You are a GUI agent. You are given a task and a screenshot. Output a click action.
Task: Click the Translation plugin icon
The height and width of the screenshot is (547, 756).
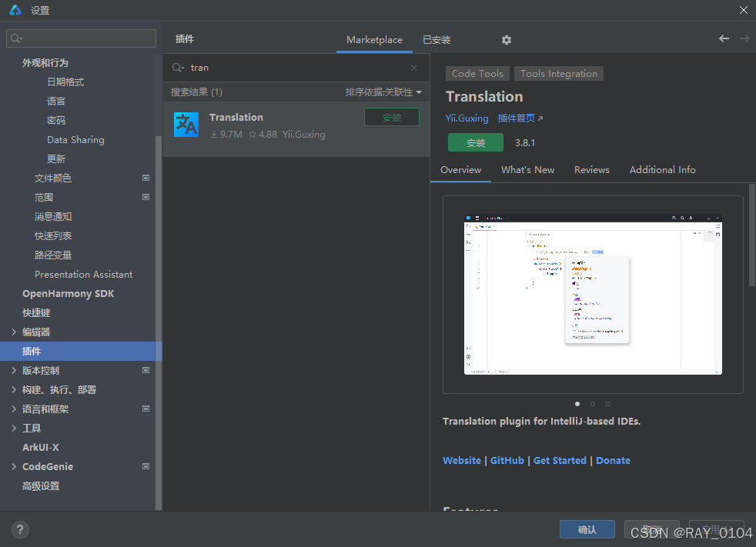click(186, 125)
